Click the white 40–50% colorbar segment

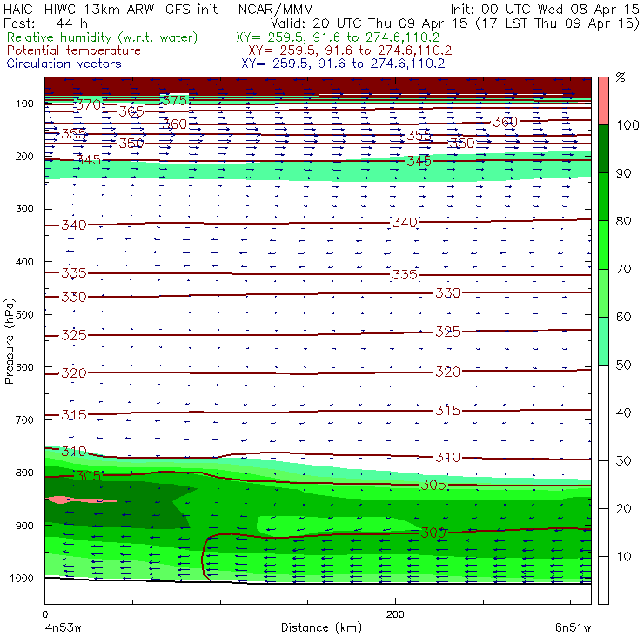(603, 388)
